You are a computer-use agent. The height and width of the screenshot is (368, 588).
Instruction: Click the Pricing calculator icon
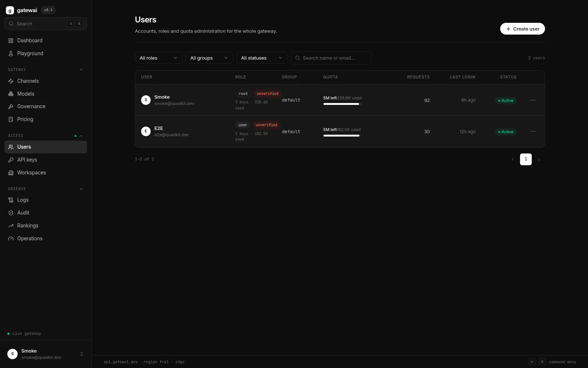point(11,119)
